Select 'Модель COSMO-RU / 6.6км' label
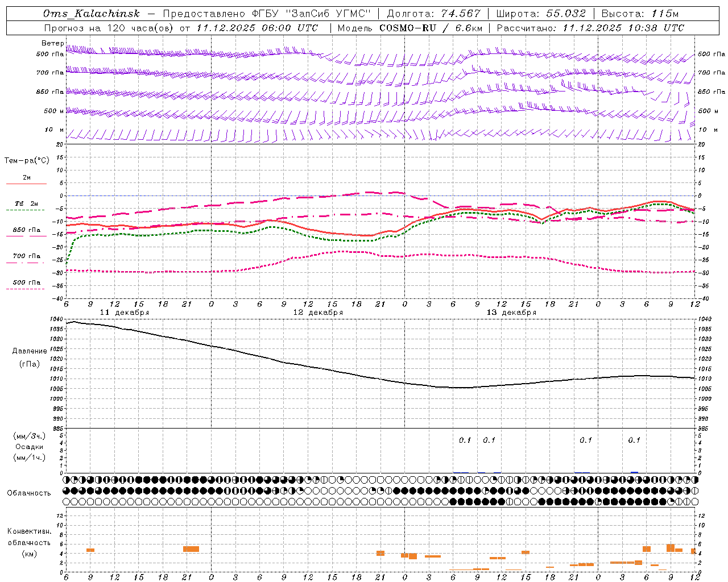728x582 pixels. [410, 28]
